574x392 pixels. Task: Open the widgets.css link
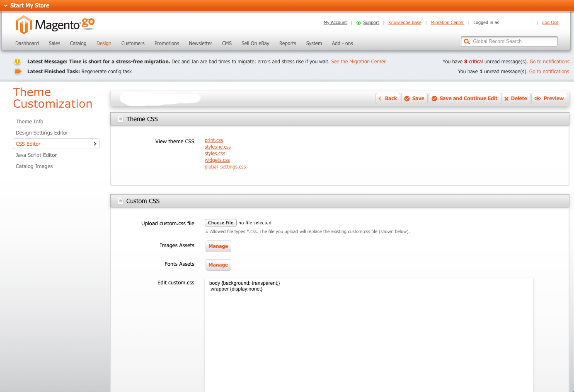click(x=217, y=160)
